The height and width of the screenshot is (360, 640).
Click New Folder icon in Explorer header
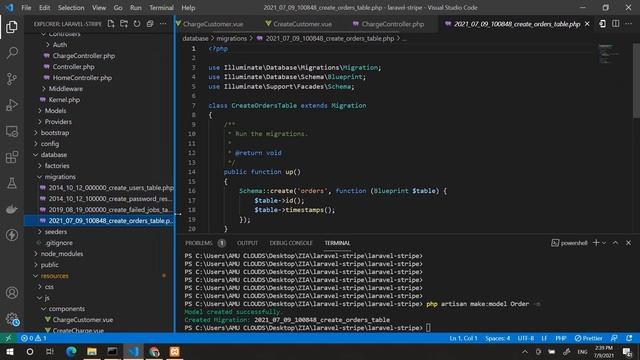tap(124, 24)
